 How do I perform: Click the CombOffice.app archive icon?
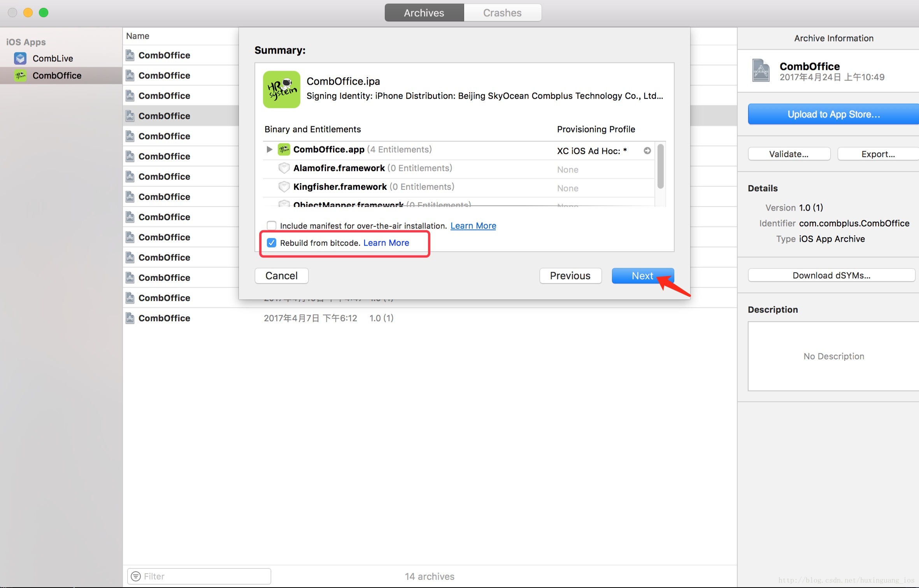click(x=283, y=149)
